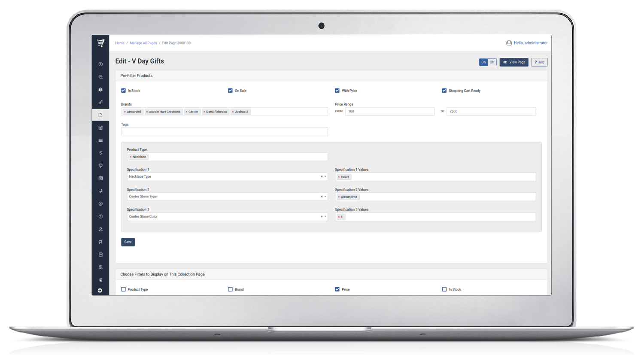The image size is (644, 355).
Task: Click the View Page button
Action: point(514,62)
